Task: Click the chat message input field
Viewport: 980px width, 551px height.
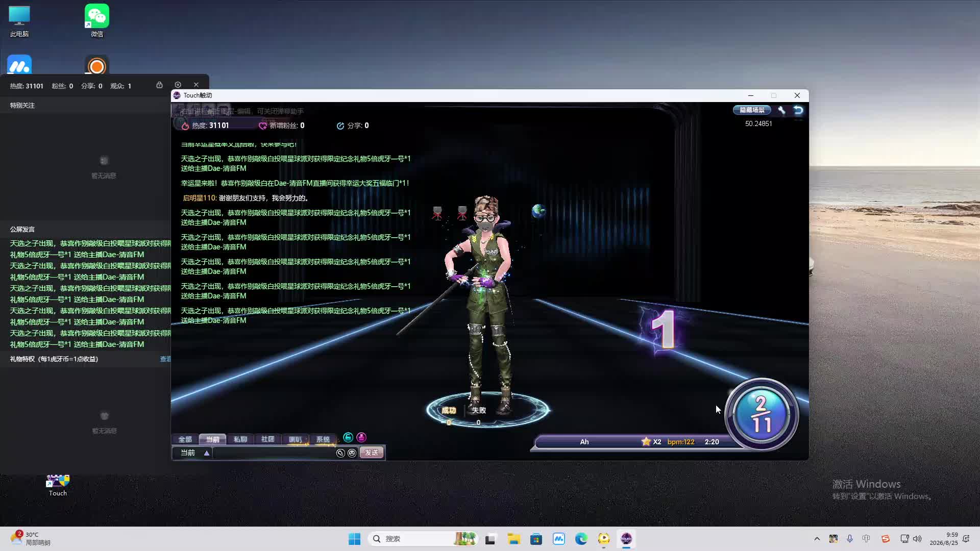Action: 274,453
